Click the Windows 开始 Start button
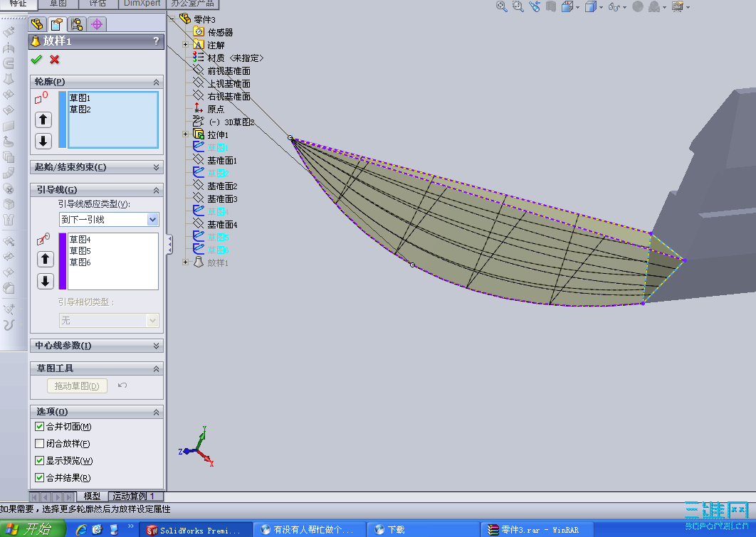 point(32,528)
